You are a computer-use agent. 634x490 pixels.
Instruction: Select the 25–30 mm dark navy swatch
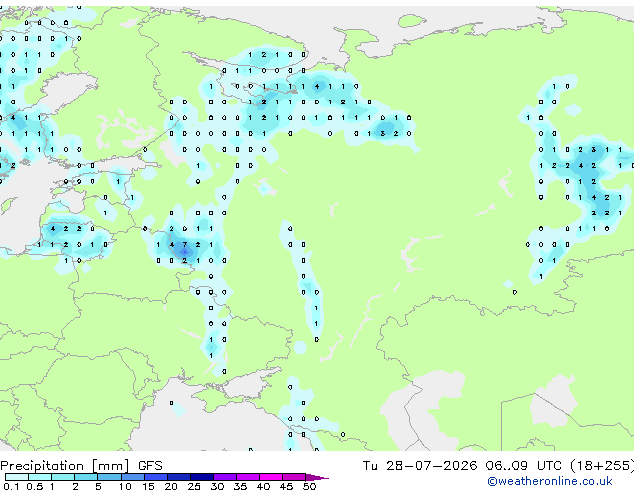[x=202, y=477]
